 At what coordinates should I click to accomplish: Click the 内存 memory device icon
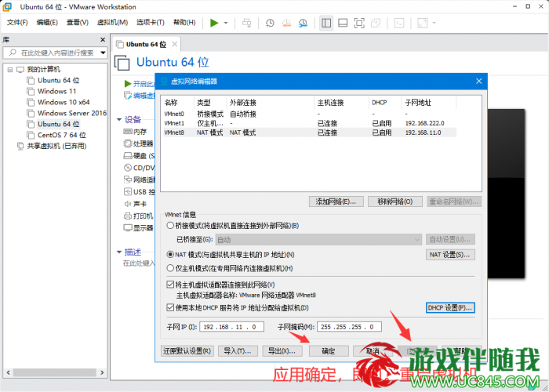click(128, 132)
